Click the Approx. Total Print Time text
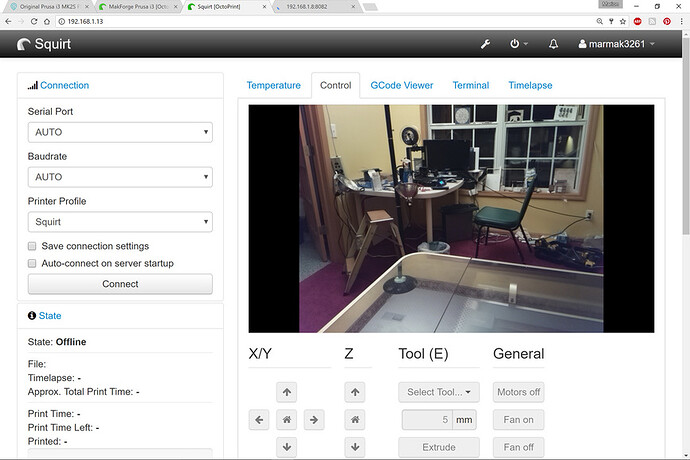 click(84, 392)
